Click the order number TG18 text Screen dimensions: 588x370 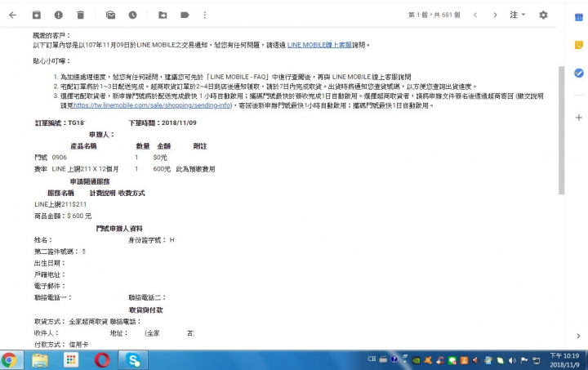[77, 123]
